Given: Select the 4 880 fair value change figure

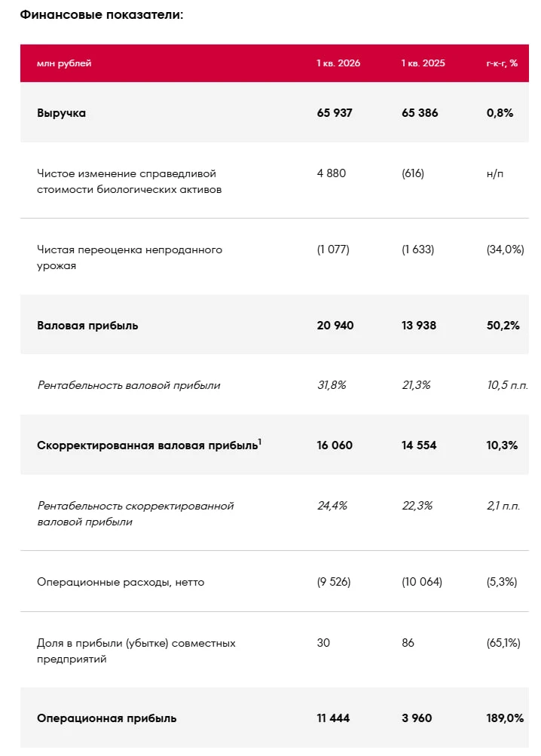Looking at the screenshot, I should pyautogui.click(x=332, y=173).
